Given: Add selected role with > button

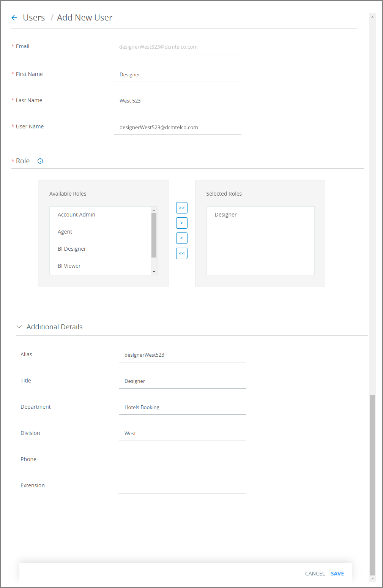Looking at the screenshot, I should [182, 223].
